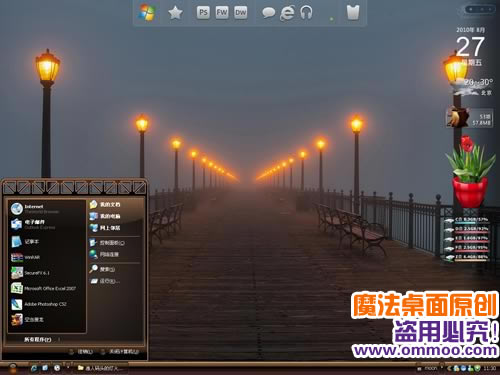The height and width of the screenshot is (375, 500).
Task: Click the F: drive usage row
Action: tap(468, 248)
